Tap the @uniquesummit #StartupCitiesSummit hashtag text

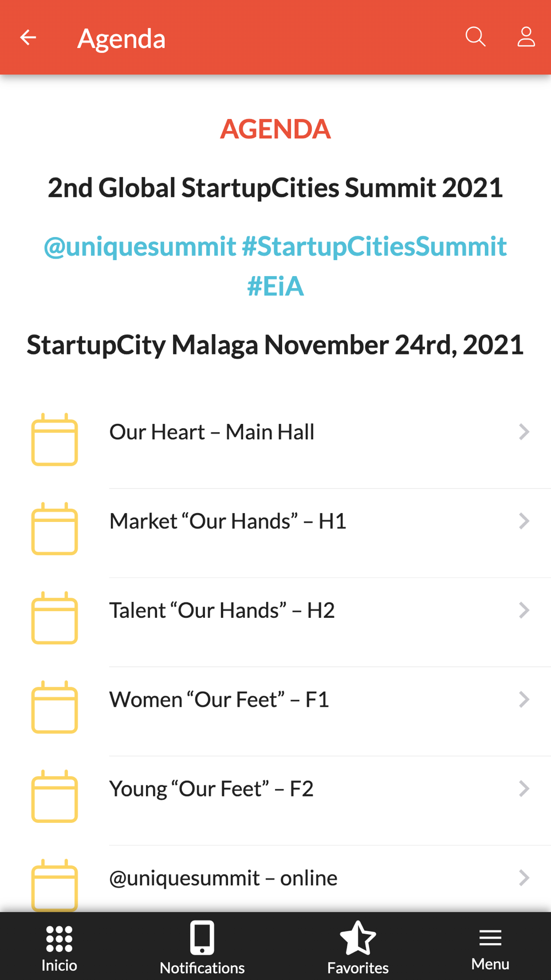click(x=275, y=246)
